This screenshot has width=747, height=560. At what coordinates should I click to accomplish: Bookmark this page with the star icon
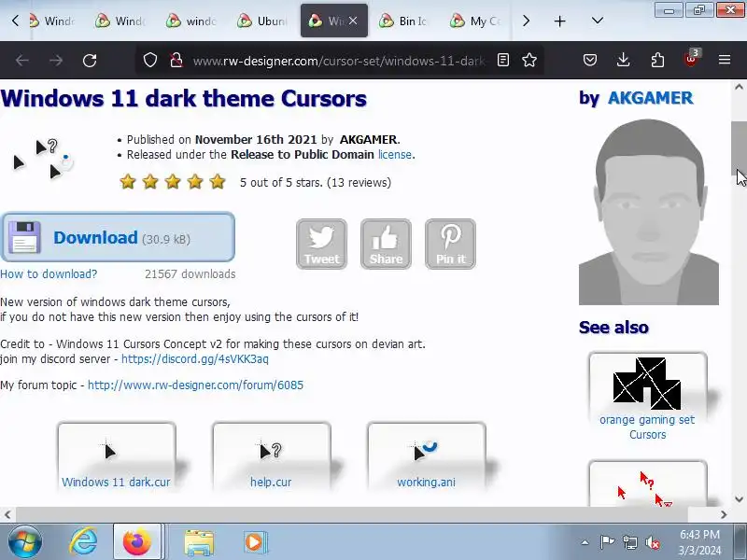[529, 60]
